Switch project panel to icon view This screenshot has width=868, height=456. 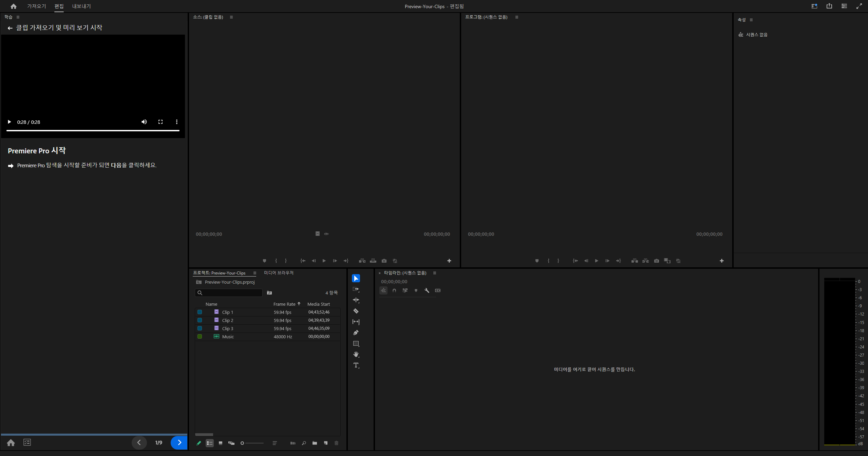click(221, 443)
